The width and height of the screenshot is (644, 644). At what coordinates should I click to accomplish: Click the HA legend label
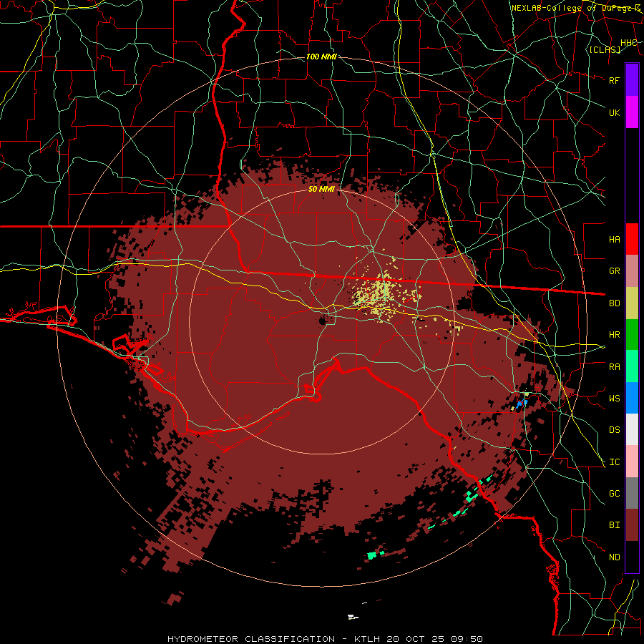614,239
